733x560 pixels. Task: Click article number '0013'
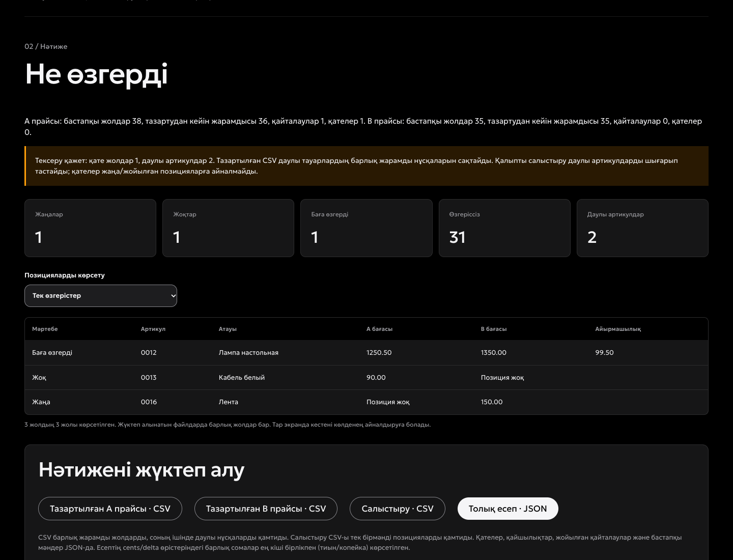[x=149, y=378]
